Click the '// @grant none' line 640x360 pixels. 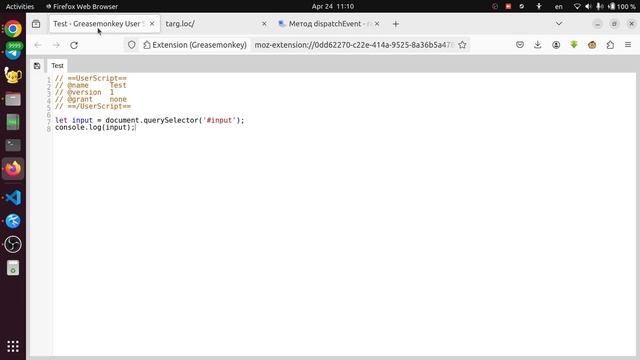[x=91, y=99]
